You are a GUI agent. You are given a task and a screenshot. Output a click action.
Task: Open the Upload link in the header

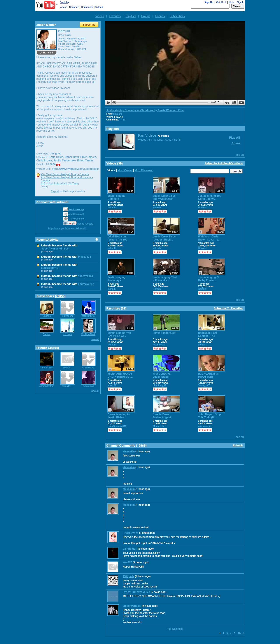coord(99,7)
